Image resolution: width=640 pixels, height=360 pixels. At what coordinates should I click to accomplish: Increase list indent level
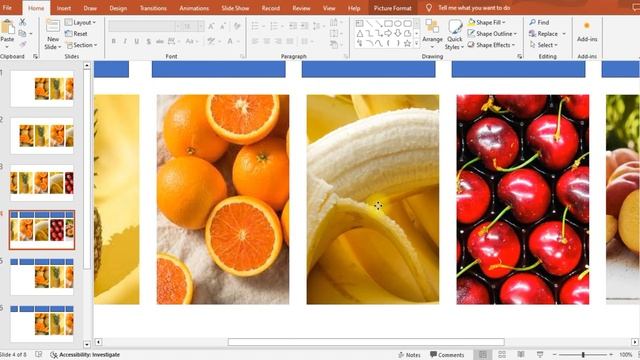coord(304,26)
